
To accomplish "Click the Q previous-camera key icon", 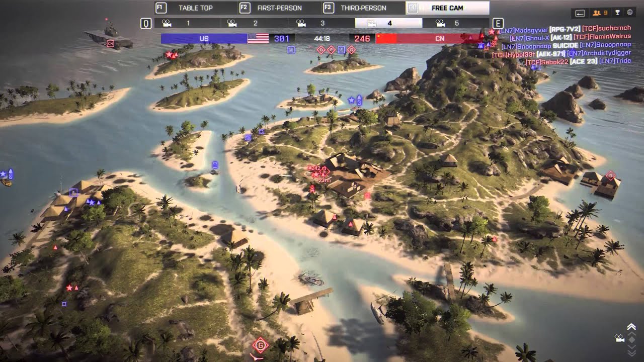I will (146, 23).
